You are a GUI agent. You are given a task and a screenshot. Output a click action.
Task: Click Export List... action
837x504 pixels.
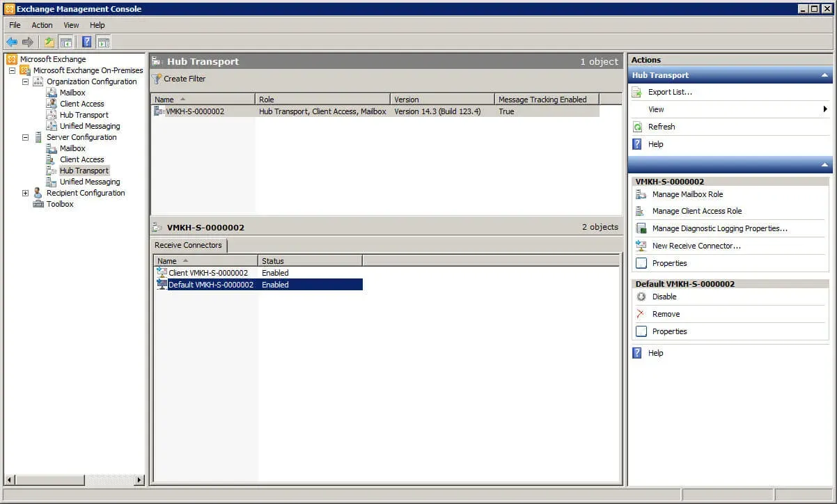point(670,92)
